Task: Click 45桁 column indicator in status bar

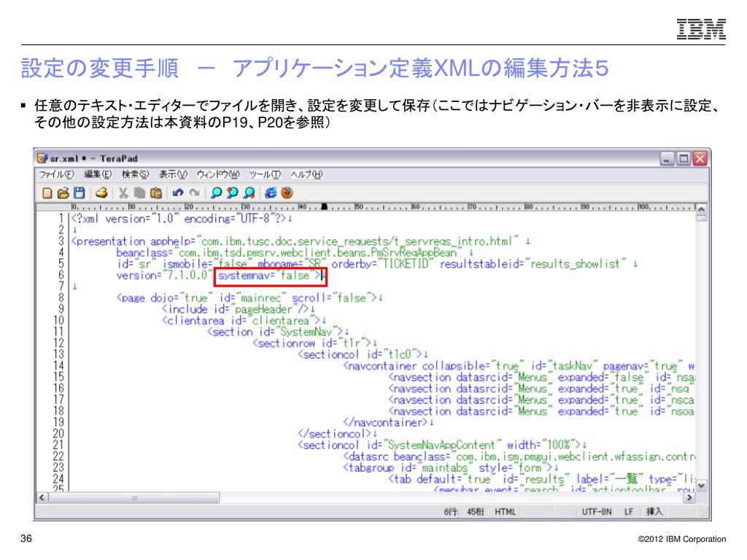Action: coord(476,512)
